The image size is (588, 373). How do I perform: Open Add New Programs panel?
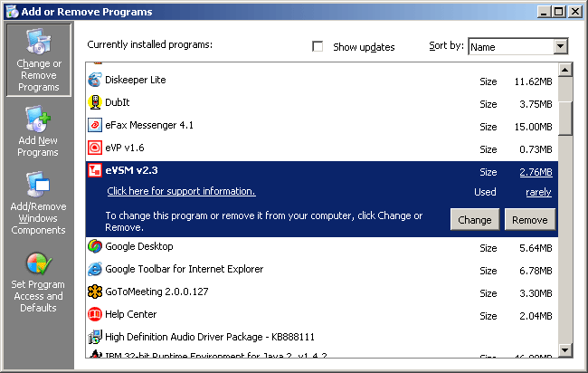pyautogui.click(x=38, y=131)
